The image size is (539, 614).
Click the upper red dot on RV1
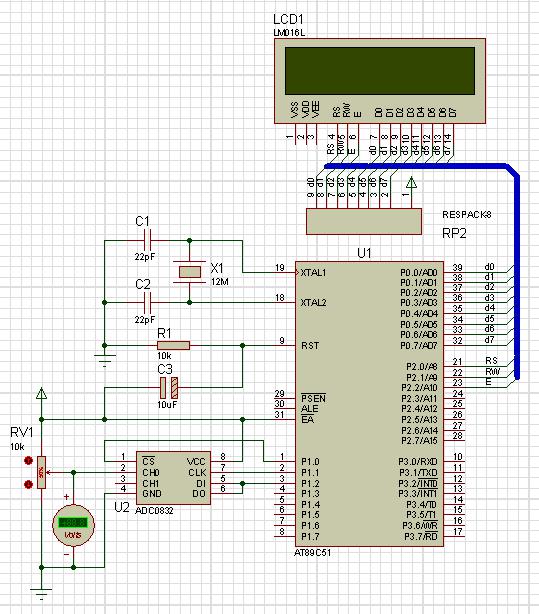28,460
